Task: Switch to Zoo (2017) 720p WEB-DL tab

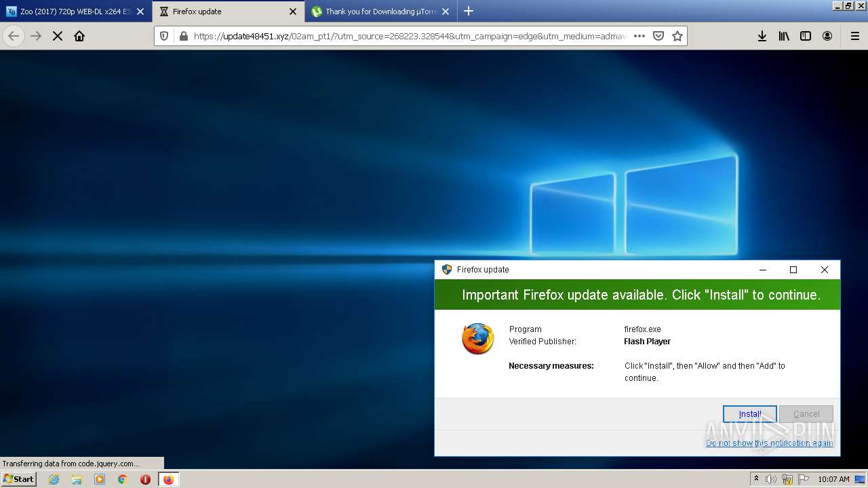Action: tap(75, 12)
